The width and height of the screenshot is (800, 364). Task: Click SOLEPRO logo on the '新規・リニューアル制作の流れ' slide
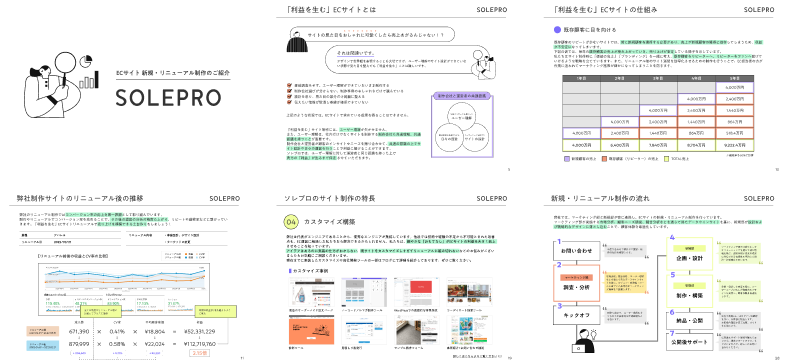pyautogui.click(x=759, y=198)
